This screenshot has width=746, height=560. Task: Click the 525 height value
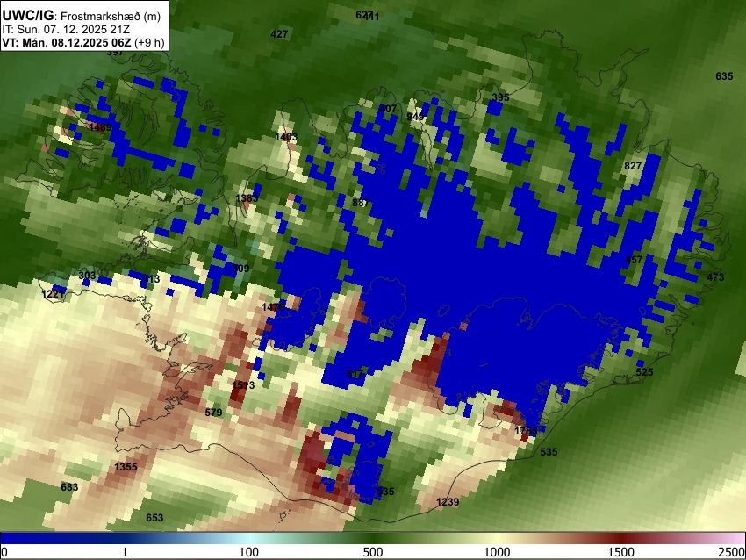coord(645,372)
